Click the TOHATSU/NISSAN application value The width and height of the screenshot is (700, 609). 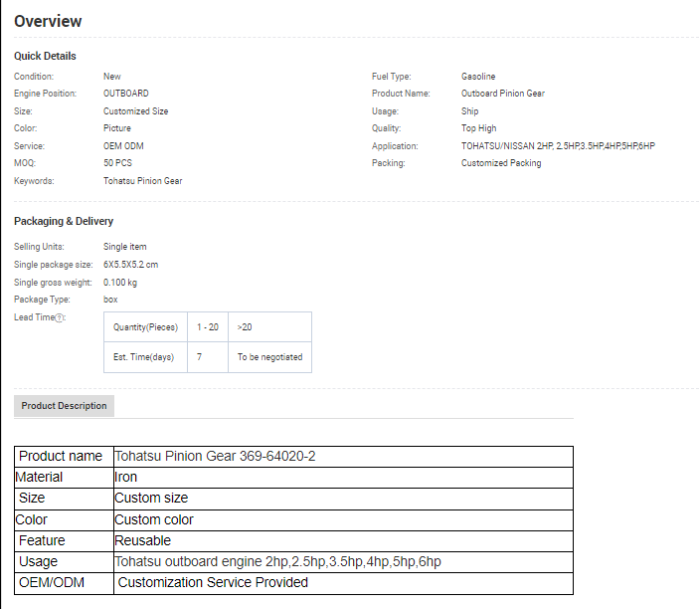tap(558, 146)
